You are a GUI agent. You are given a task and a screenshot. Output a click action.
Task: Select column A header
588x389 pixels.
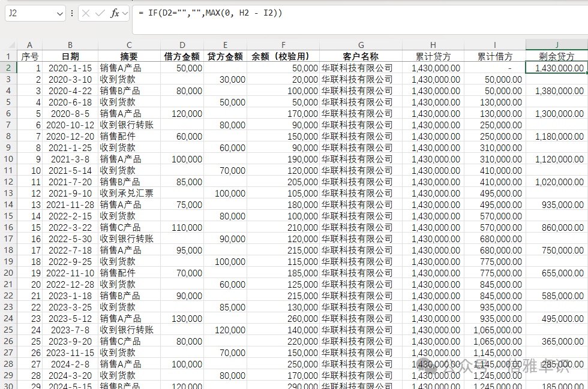click(29, 45)
